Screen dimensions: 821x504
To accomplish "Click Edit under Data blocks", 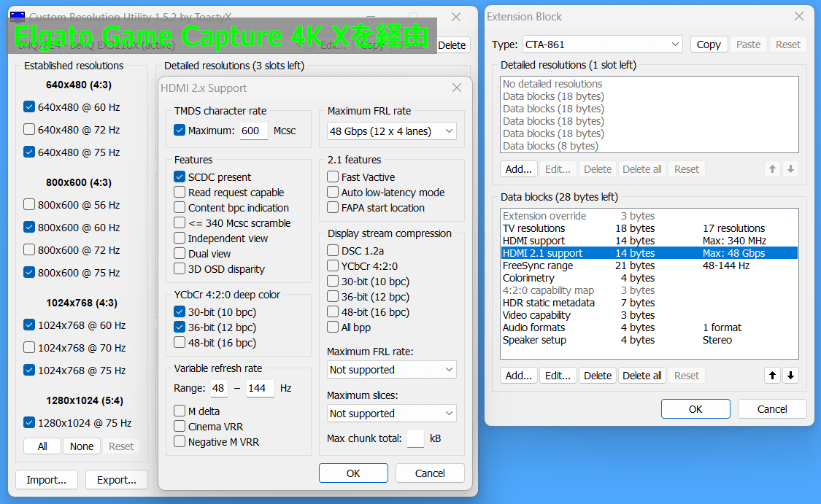I will click(558, 375).
